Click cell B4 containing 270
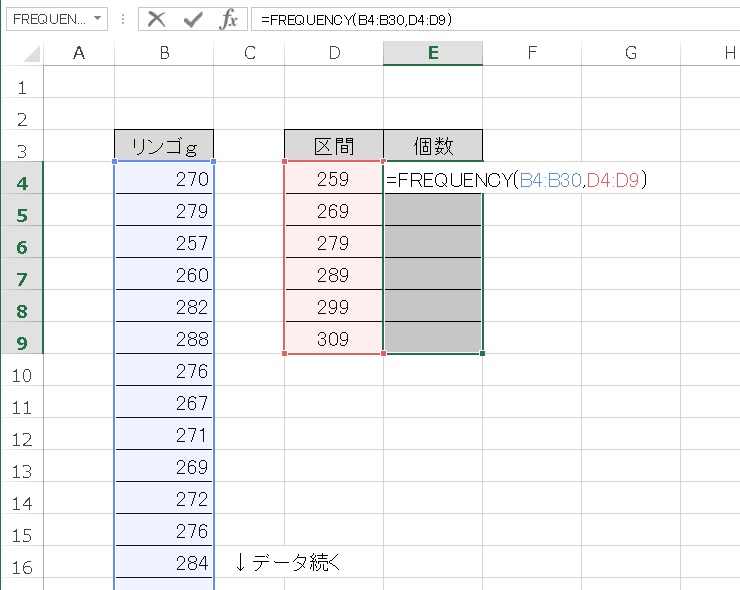The image size is (740, 590). click(164, 178)
